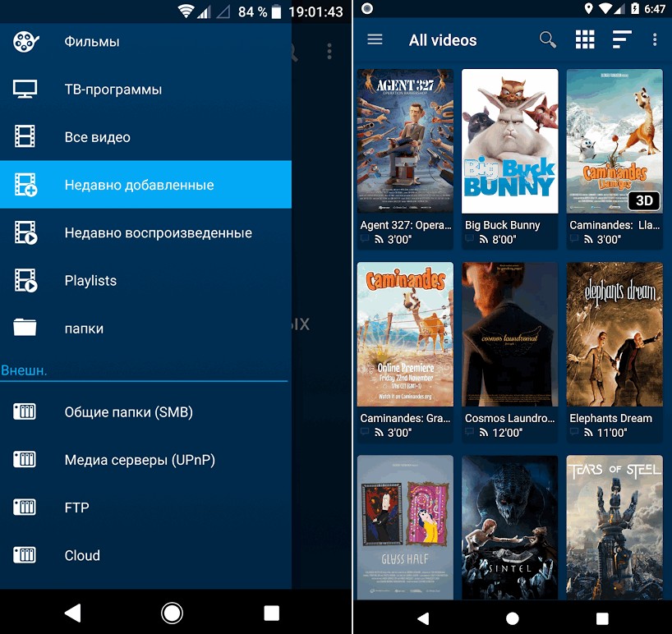Open Недавно воспроизведенные menu item

click(145, 232)
